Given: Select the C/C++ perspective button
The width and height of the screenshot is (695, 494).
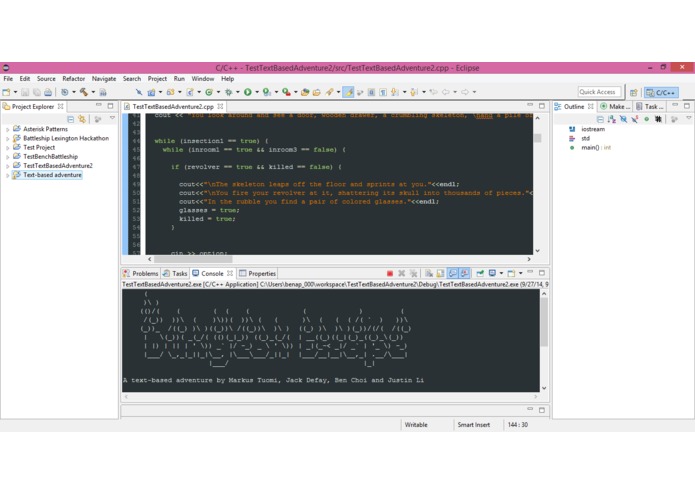Looking at the screenshot, I should 661,93.
